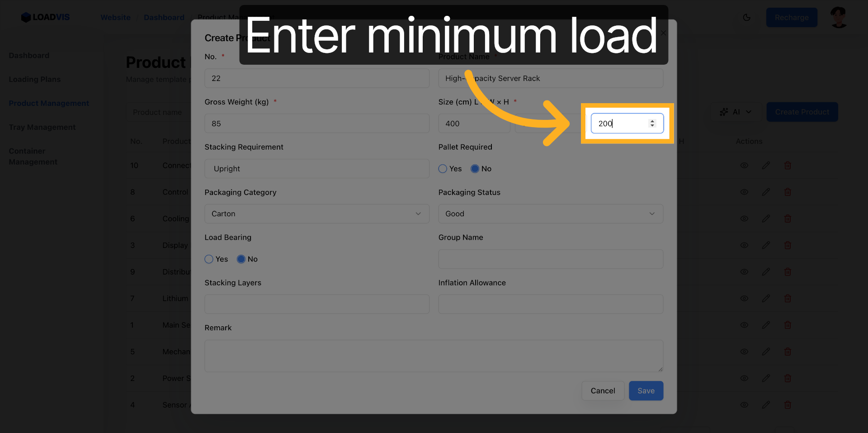868x433 pixels.
Task: Click the view eye icon for product 6
Action: (744, 219)
